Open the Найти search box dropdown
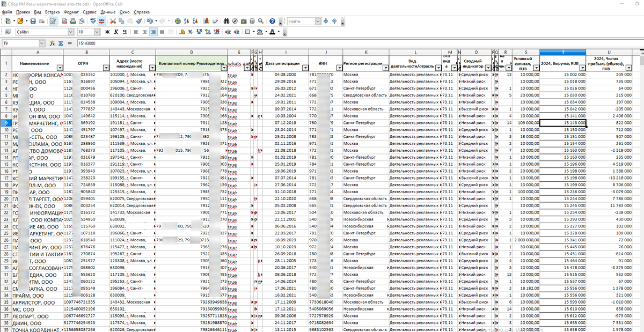Viewport: 644px width, 332px height. point(318,21)
